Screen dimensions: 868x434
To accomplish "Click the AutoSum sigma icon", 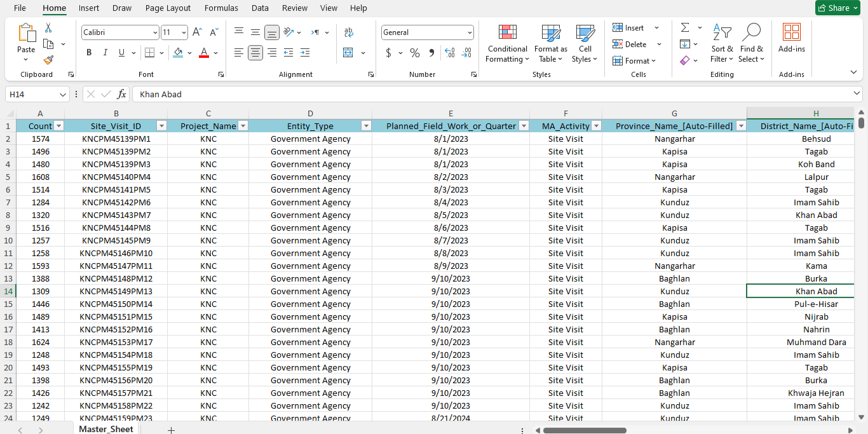I will click(685, 28).
